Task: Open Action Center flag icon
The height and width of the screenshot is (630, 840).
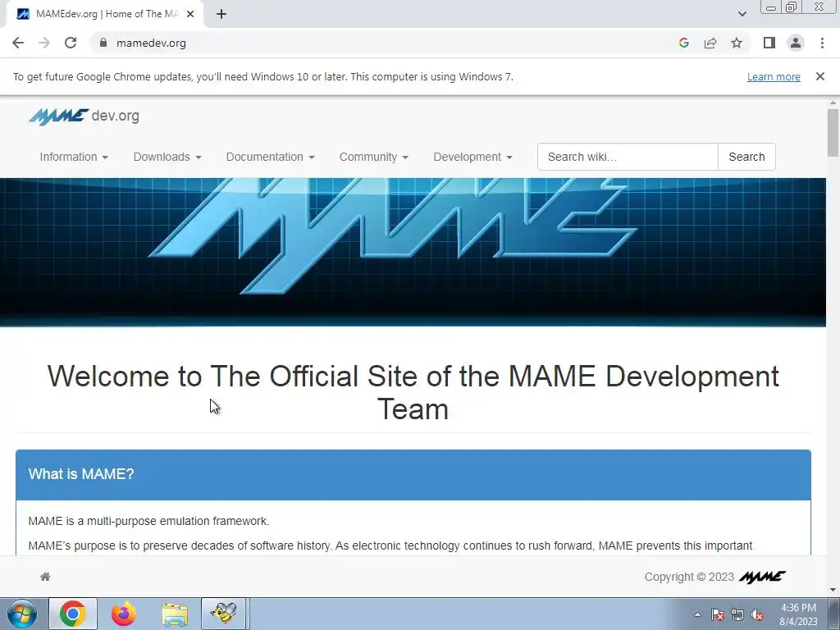Action: click(717, 614)
